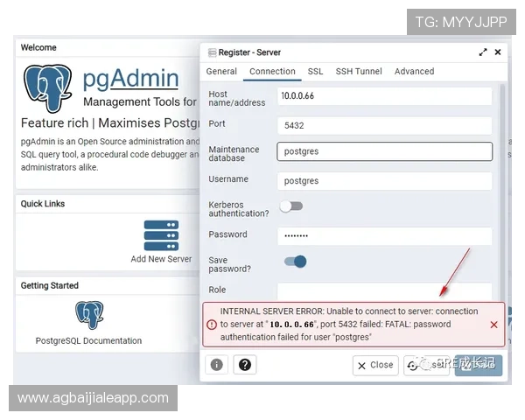Open the SSL tab
Screen dimensions: 525x420
(x=315, y=72)
